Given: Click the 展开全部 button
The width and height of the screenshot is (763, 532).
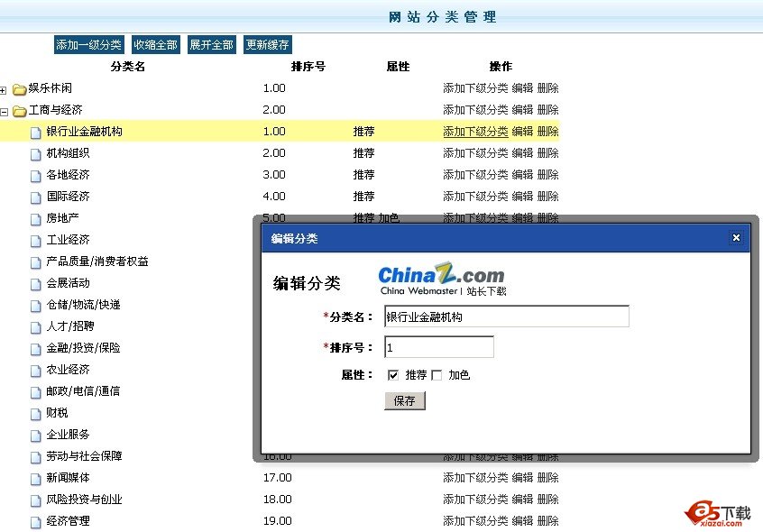Looking at the screenshot, I should pyautogui.click(x=212, y=45).
